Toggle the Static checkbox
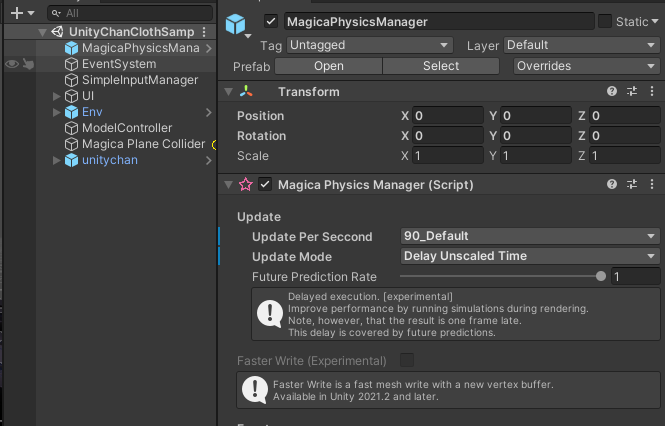The image size is (665, 426). pyautogui.click(x=605, y=21)
